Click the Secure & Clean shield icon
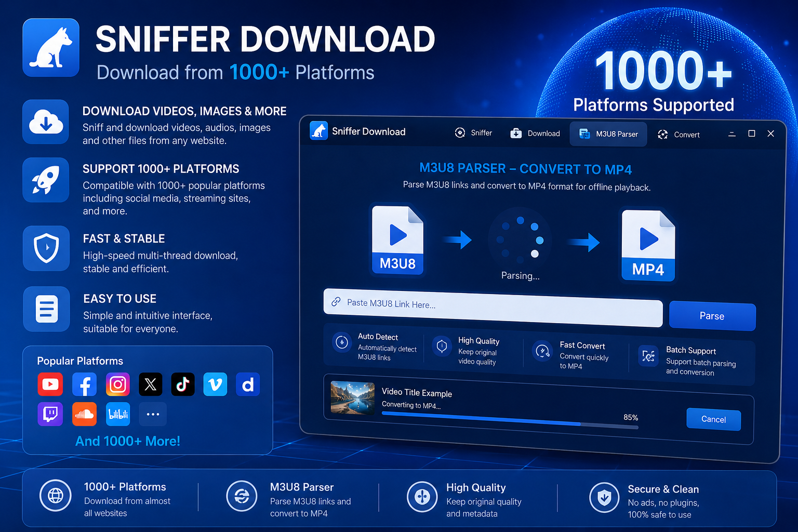This screenshot has height=532, width=798. [x=604, y=498]
